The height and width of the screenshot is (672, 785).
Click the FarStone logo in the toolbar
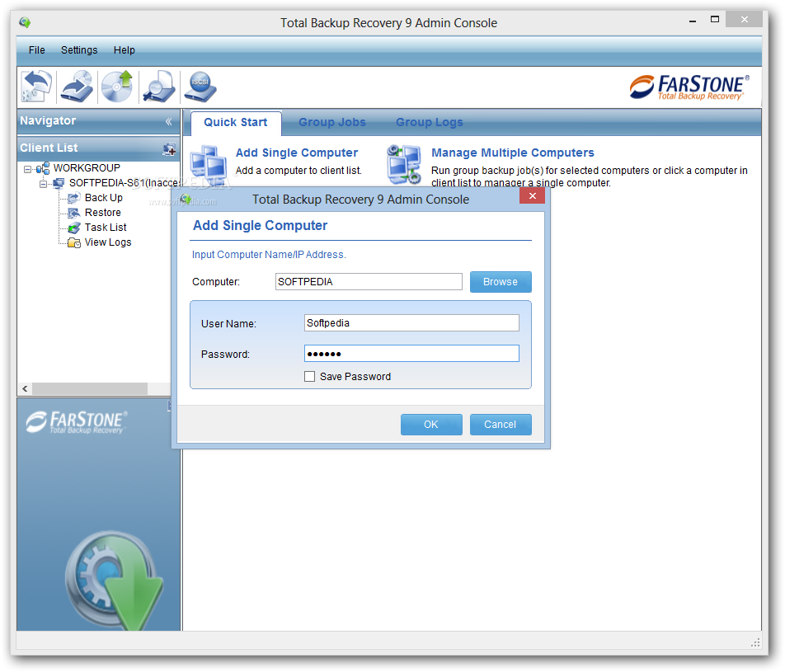[x=689, y=87]
